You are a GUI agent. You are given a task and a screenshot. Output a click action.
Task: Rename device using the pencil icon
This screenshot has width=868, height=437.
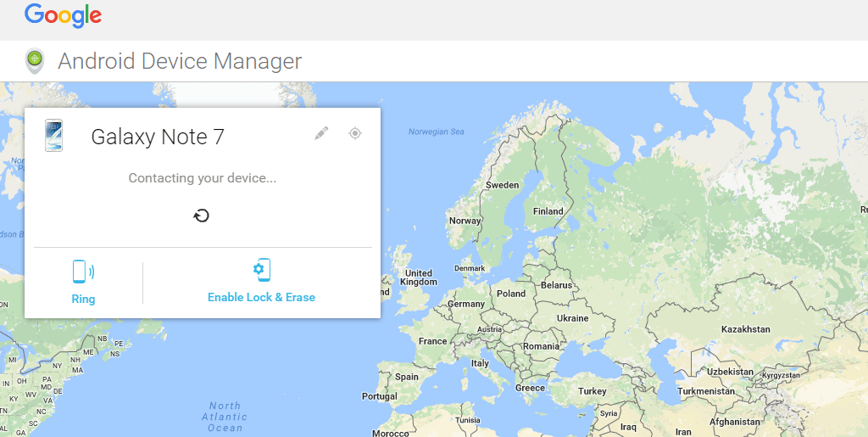pyautogui.click(x=321, y=133)
